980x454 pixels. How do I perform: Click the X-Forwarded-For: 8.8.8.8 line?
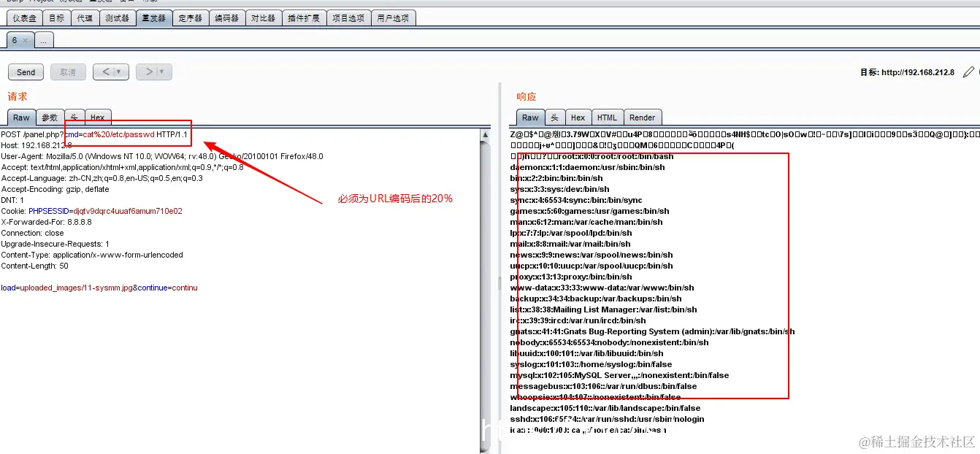[45, 222]
